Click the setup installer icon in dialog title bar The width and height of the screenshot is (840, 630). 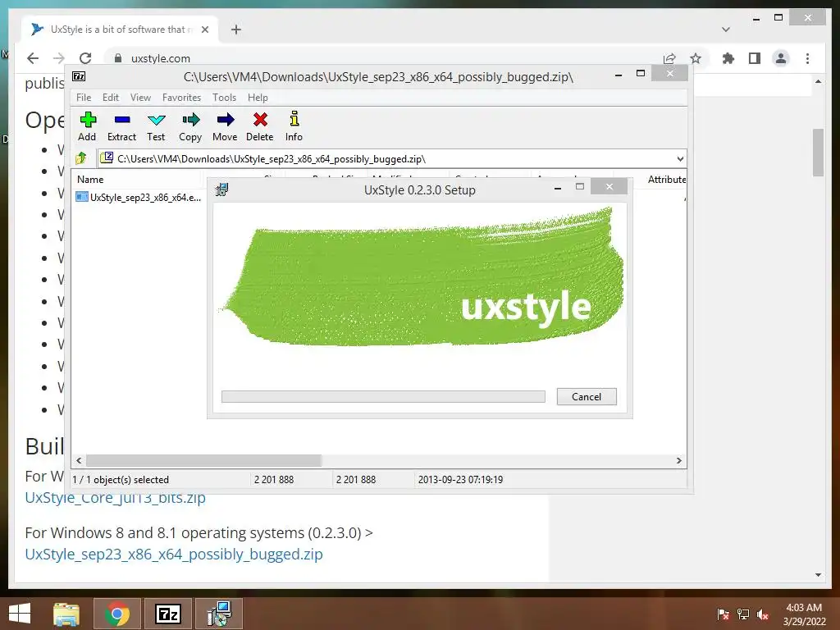(221, 189)
